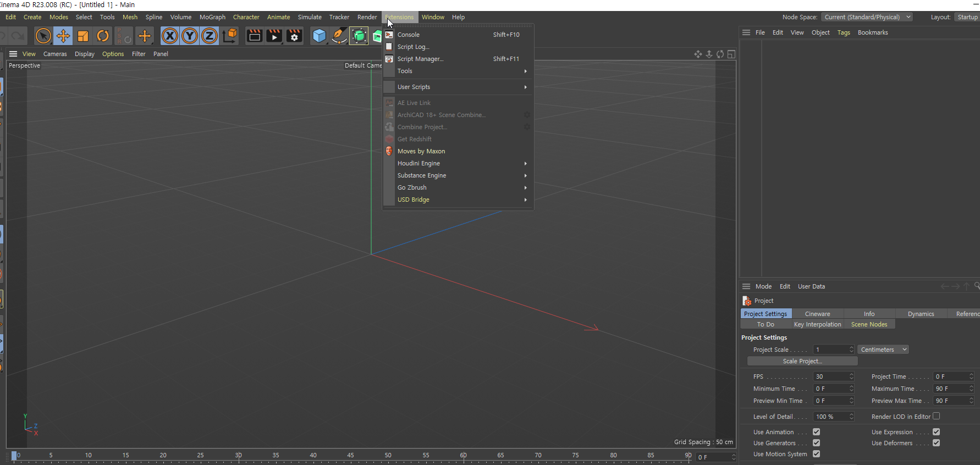Open Centimeters unit dropdown

[x=883, y=350]
